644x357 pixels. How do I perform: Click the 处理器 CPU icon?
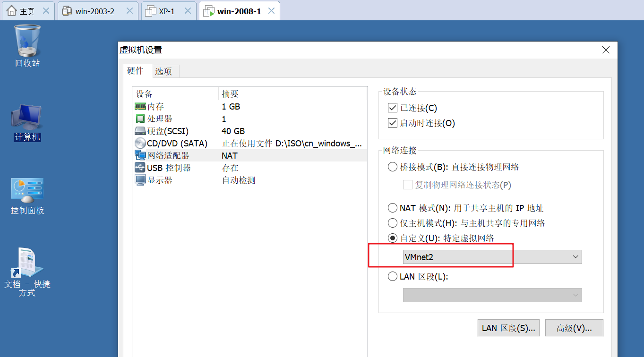140,119
